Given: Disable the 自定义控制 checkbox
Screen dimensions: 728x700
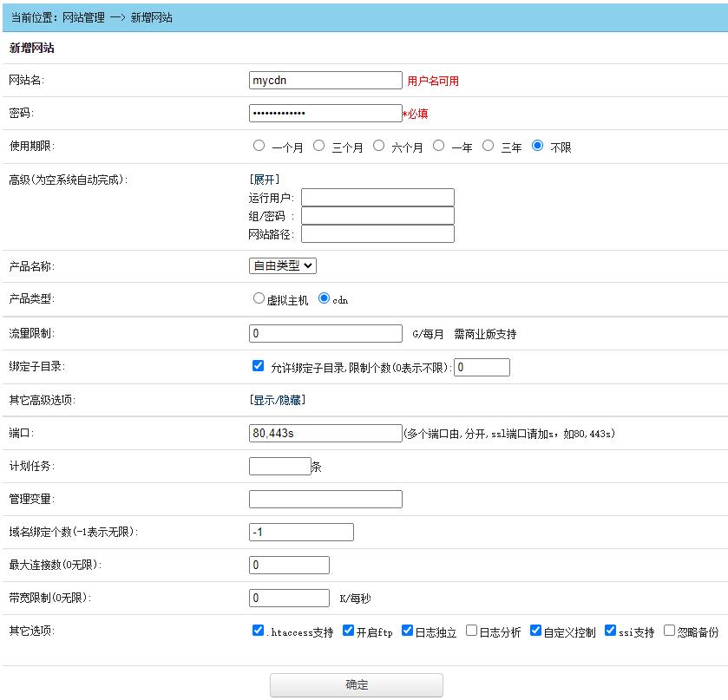Looking at the screenshot, I should [535, 631].
